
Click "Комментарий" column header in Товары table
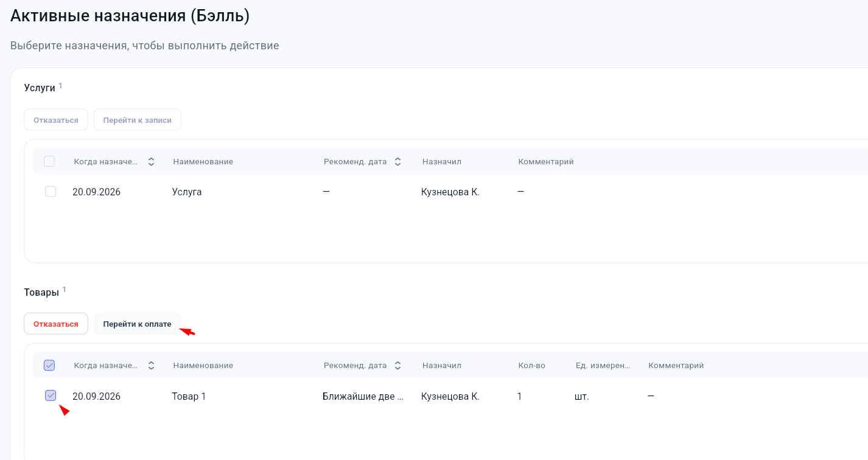point(676,366)
